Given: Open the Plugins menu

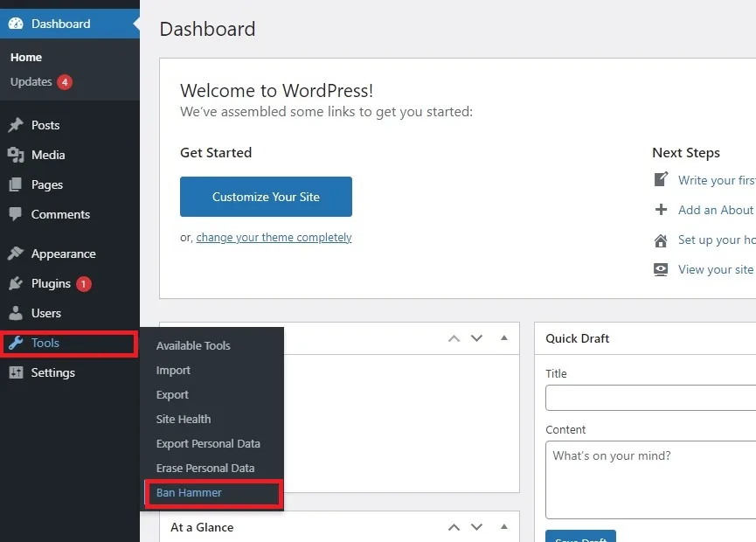Looking at the screenshot, I should point(70,283).
